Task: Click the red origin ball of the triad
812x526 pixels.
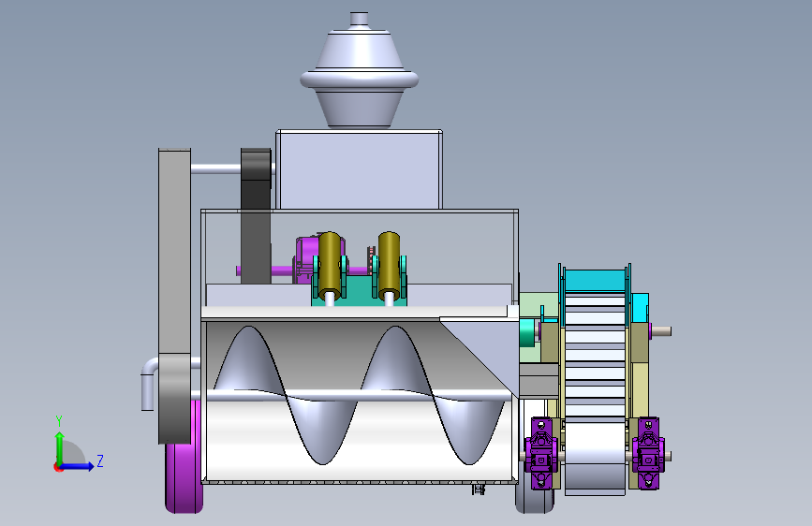Action: coord(58,467)
